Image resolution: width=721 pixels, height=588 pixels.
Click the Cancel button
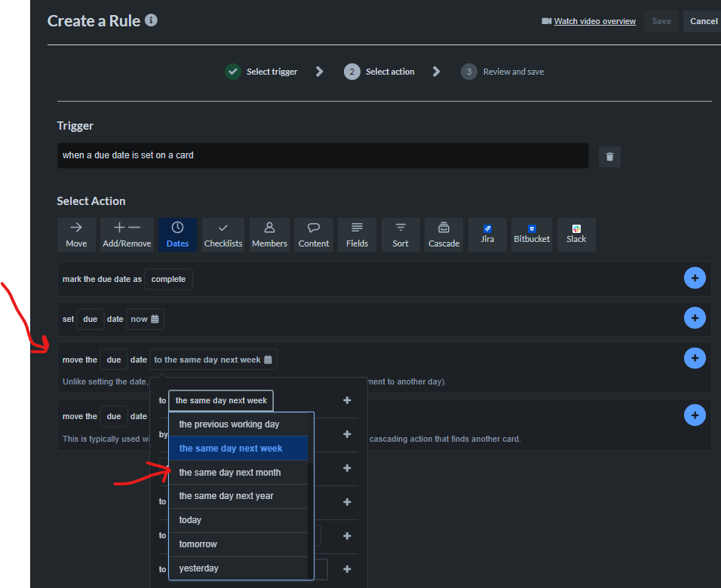pos(704,21)
